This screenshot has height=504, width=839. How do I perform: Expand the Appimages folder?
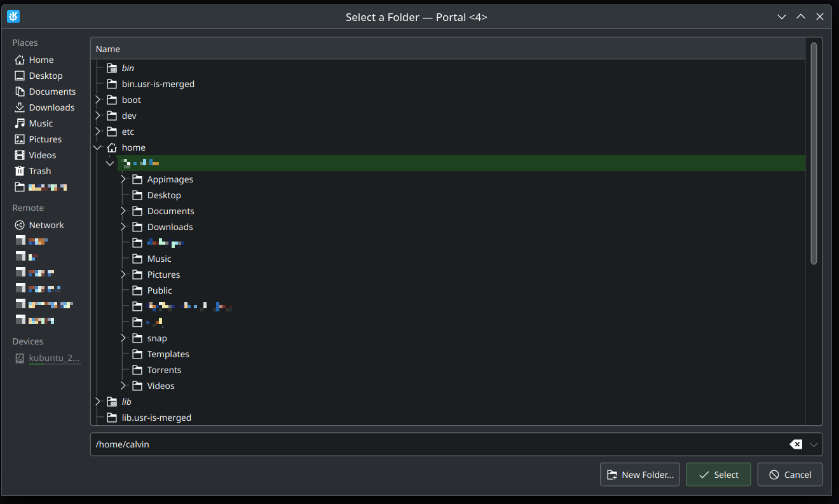point(123,179)
